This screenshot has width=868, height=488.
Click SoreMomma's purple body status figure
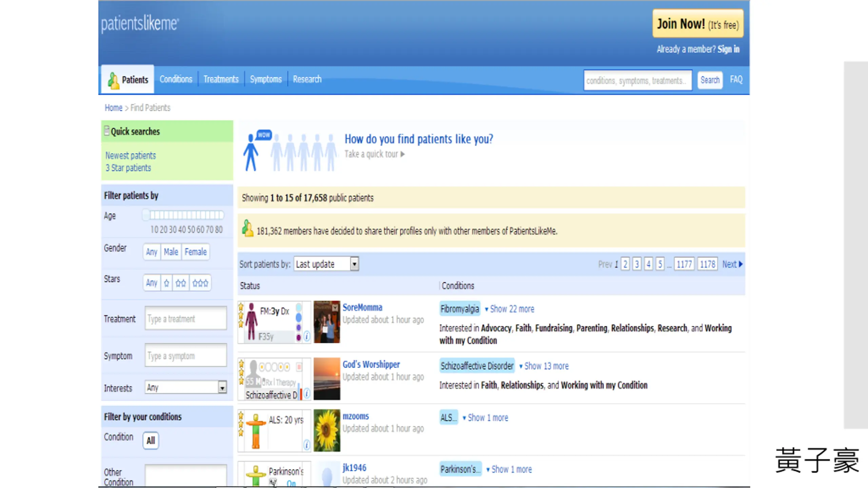(251, 321)
